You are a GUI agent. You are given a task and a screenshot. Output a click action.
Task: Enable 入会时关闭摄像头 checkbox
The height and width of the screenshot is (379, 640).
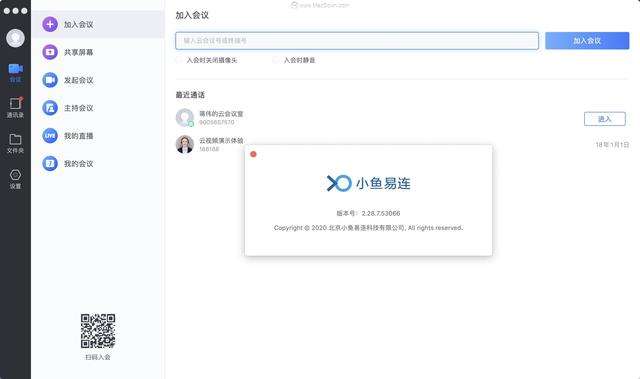point(179,60)
